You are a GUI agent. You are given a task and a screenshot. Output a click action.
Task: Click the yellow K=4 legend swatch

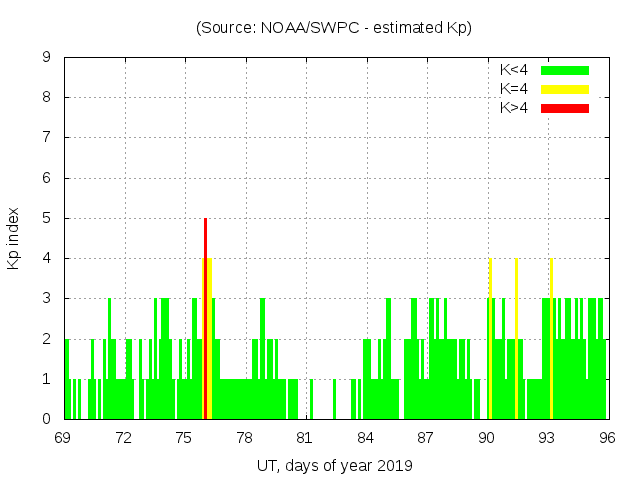(x=565, y=89)
